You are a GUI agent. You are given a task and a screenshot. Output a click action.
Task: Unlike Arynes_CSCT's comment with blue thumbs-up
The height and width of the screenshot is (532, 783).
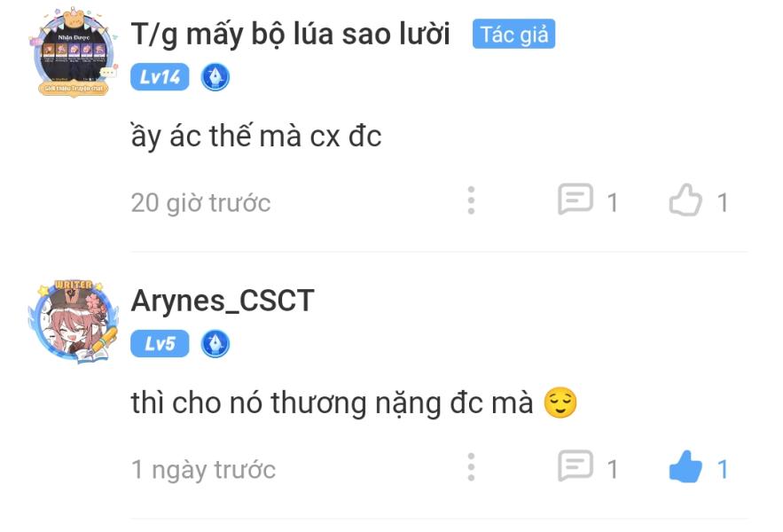pos(685,466)
